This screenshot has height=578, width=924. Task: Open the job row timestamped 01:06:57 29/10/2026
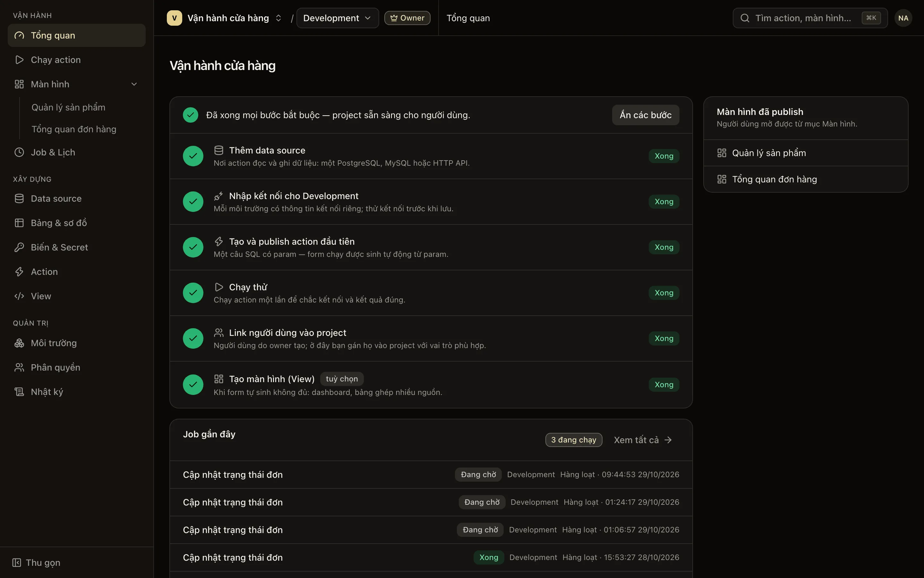tap(431, 530)
